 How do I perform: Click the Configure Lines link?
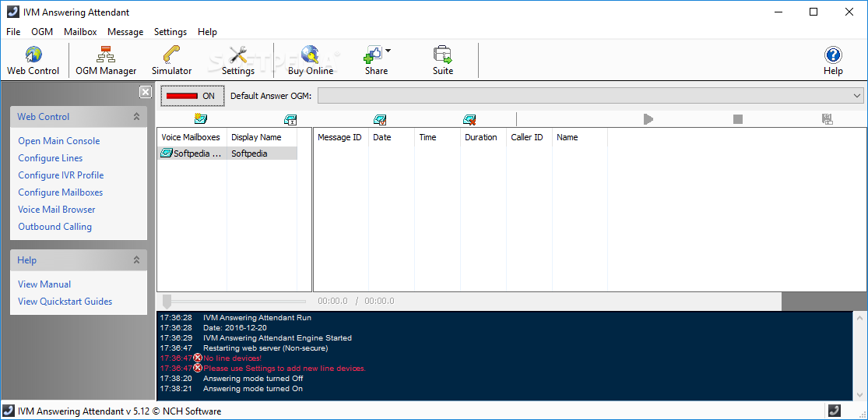coord(51,158)
